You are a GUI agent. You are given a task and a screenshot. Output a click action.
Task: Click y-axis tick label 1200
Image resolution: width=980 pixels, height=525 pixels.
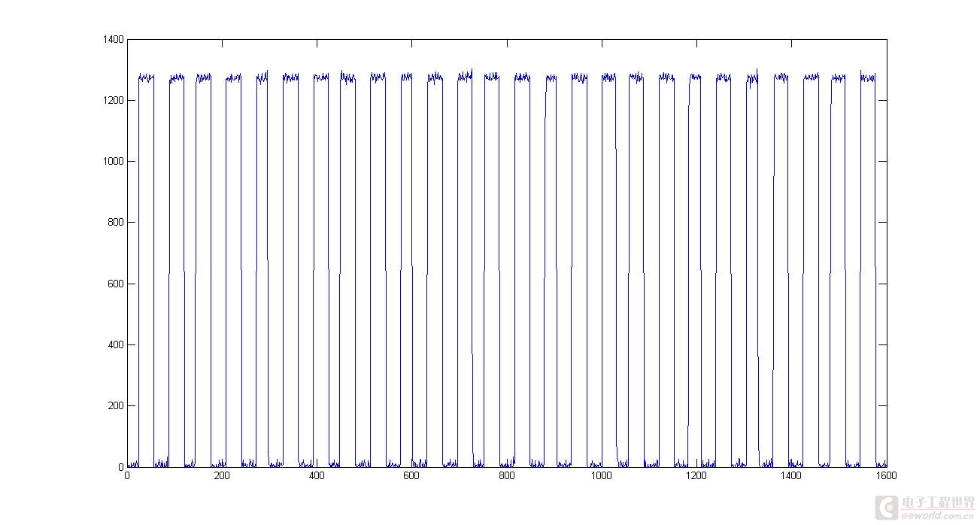(113, 100)
